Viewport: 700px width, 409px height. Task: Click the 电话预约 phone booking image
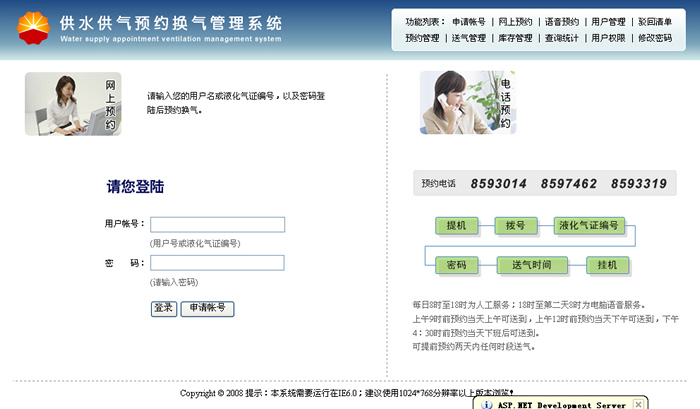467,102
